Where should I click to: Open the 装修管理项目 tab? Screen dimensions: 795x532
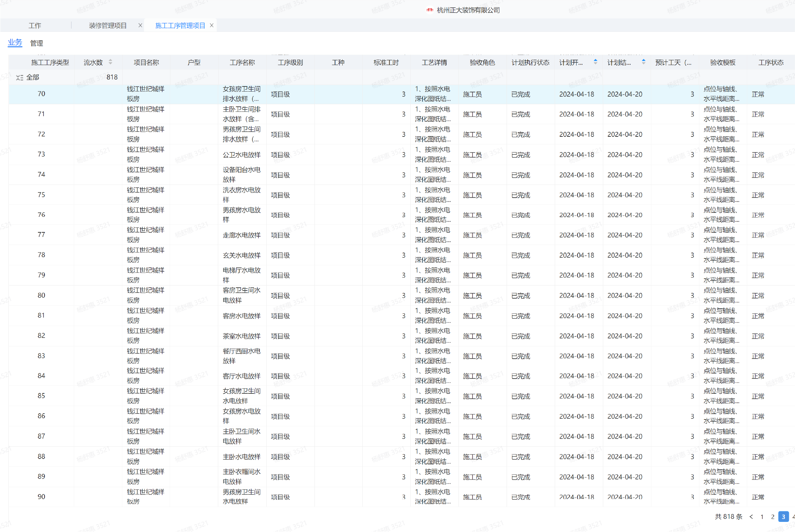coord(108,26)
